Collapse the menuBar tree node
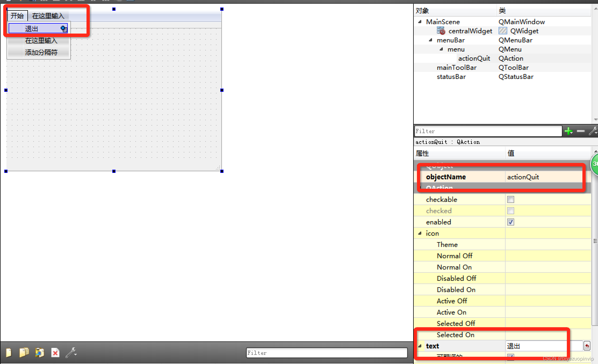The height and width of the screenshot is (364, 598). 431,40
